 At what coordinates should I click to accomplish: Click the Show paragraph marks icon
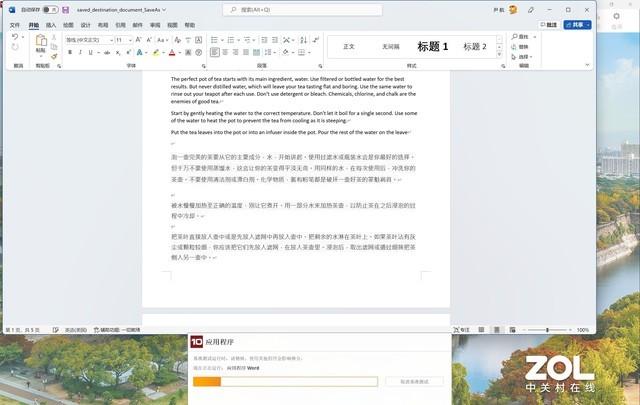[316, 40]
